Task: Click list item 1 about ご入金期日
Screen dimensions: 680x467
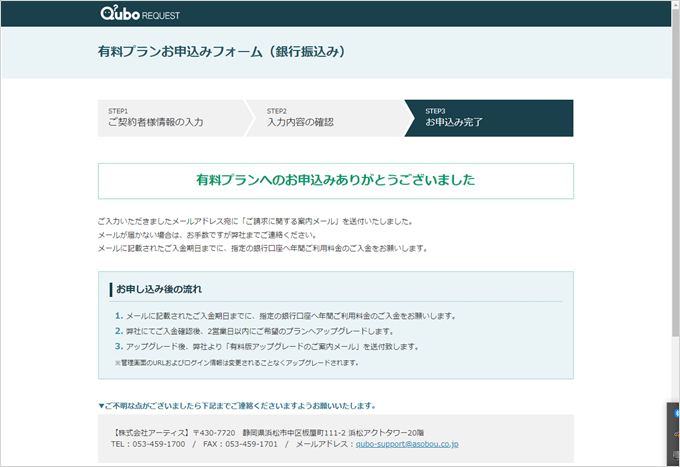Action: [x=285, y=316]
